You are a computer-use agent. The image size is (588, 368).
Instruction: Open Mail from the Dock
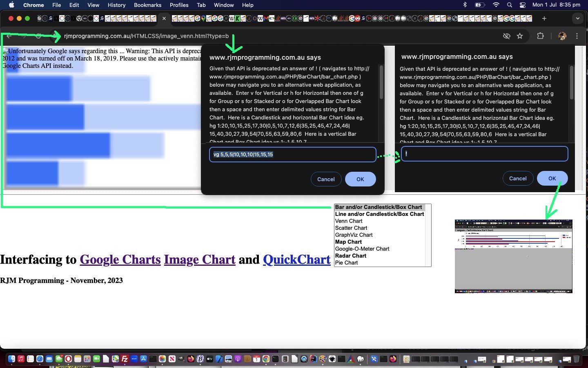point(49,359)
